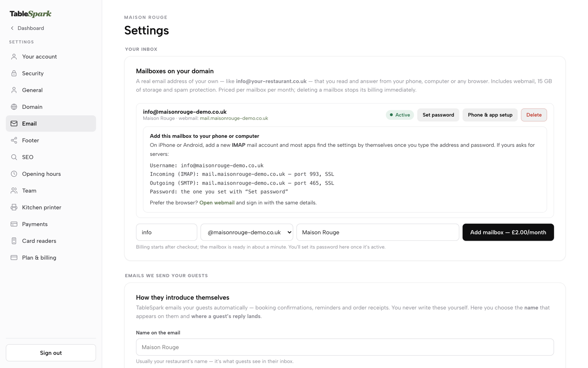Viewport: 588px width, 368px height.
Task: Click the magnifier icon beside SEO
Action: click(x=14, y=157)
